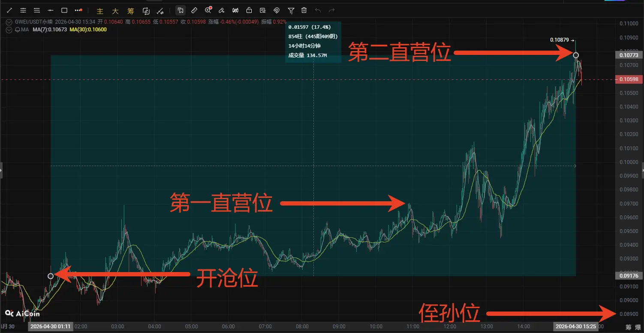Click the funnel filter icon
Viewport: 644px width, 333px height.
tap(291, 10)
